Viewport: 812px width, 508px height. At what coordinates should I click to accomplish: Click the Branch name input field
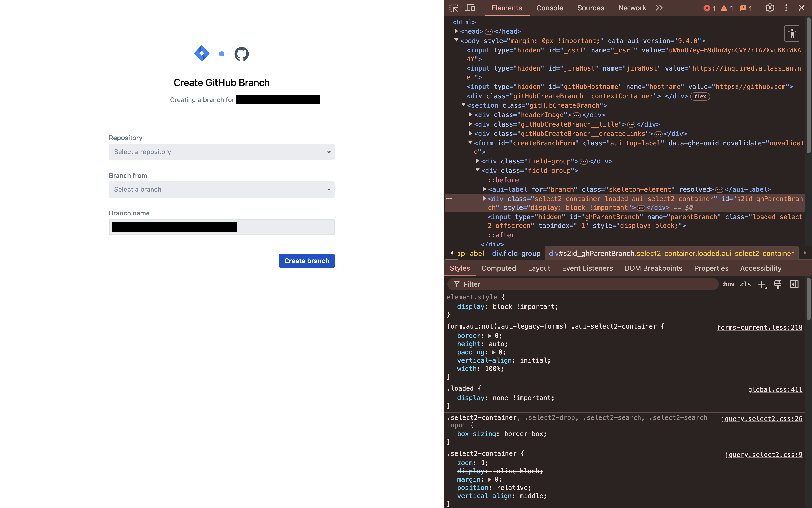tap(222, 227)
